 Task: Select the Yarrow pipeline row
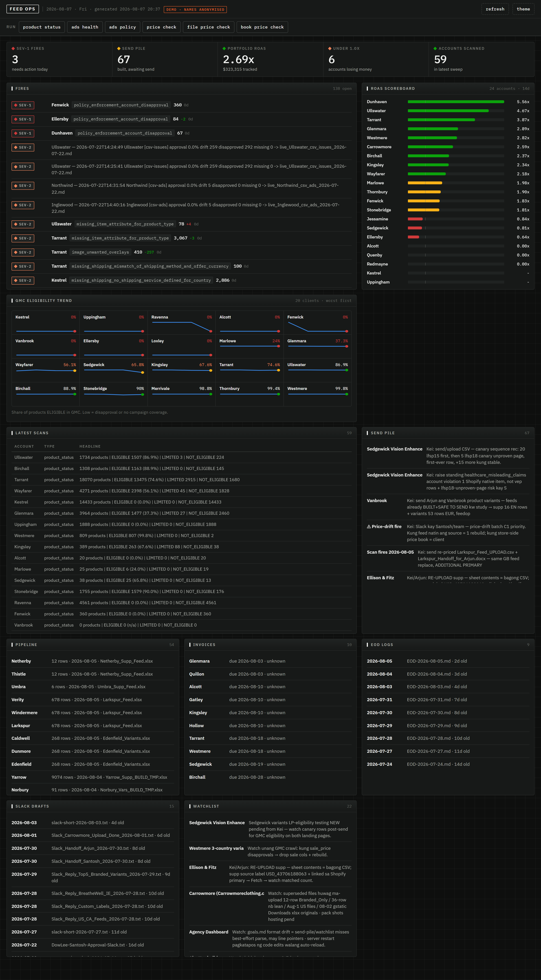(93, 777)
